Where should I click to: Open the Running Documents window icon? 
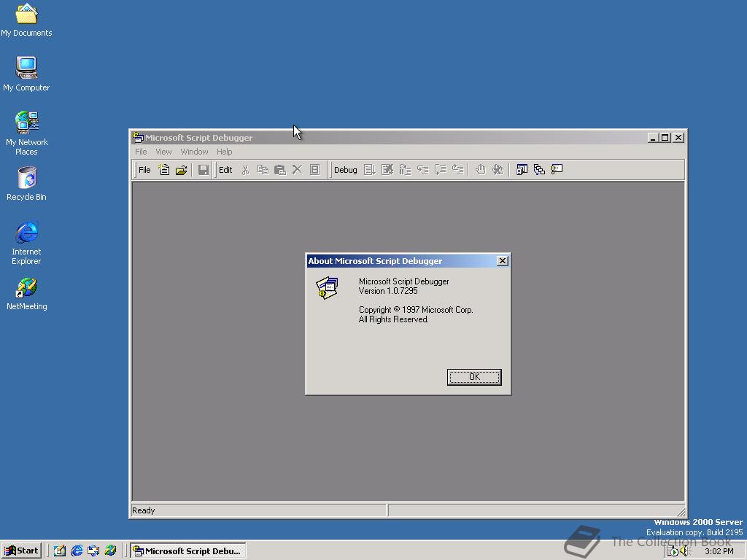[x=522, y=169]
